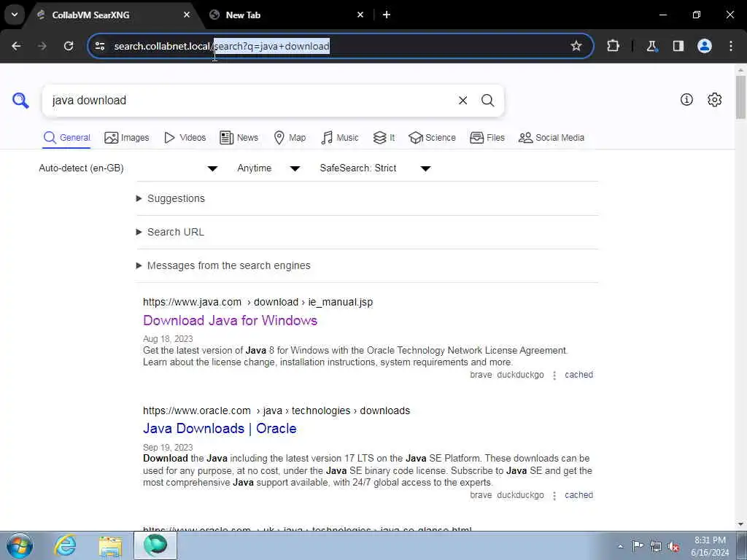The height and width of the screenshot is (560, 747).
Task: Open the SafeSearch: Strict dropdown
Action: tap(376, 168)
